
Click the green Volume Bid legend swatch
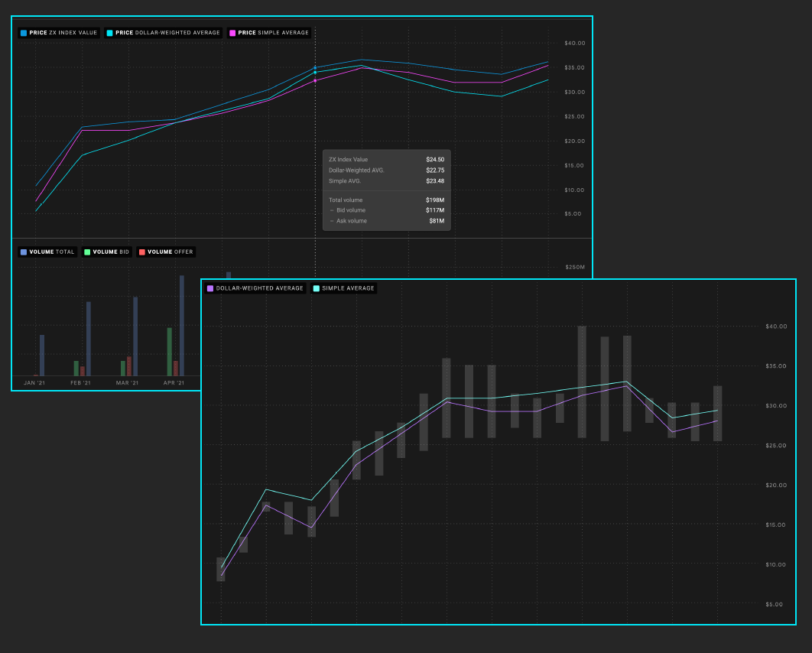click(x=88, y=252)
